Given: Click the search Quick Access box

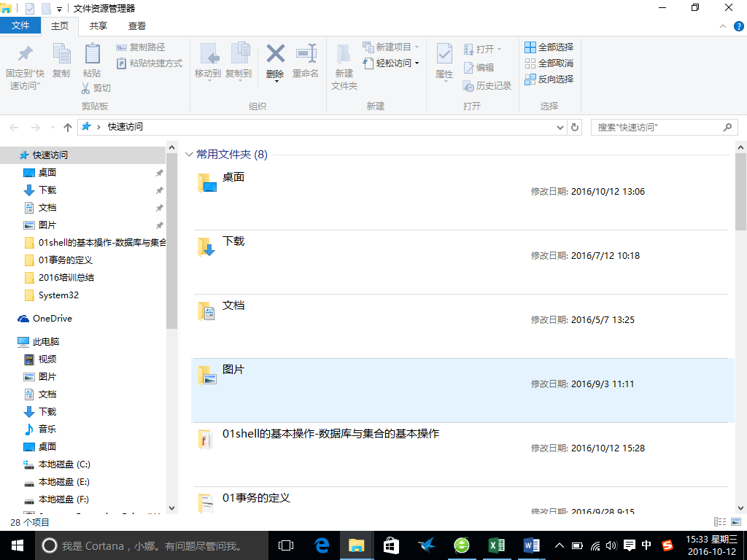Looking at the screenshot, I should pos(664,127).
